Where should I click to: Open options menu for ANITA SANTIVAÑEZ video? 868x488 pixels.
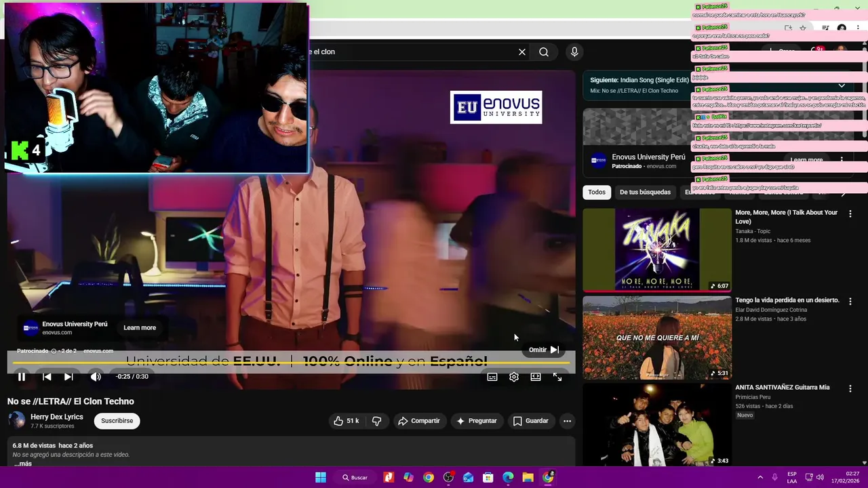click(850, 388)
